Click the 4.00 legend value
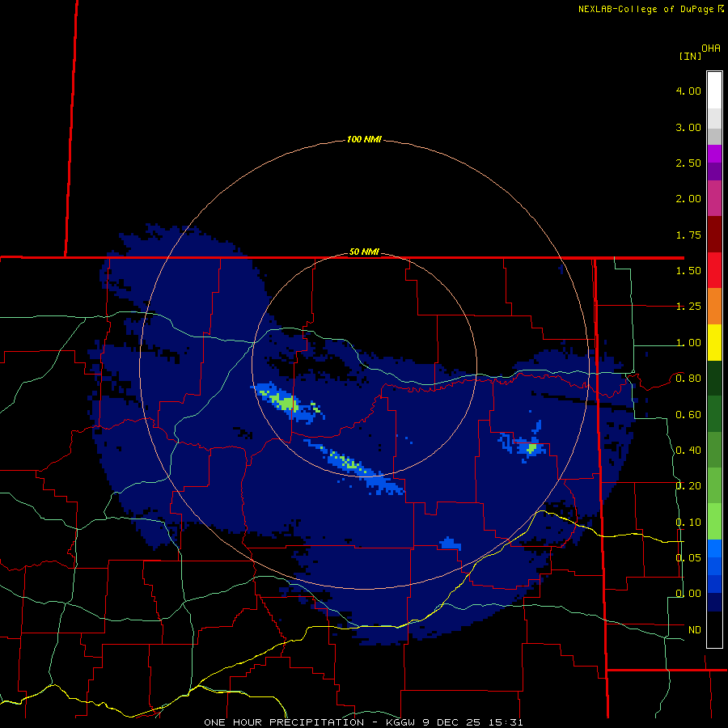 (x=688, y=91)
